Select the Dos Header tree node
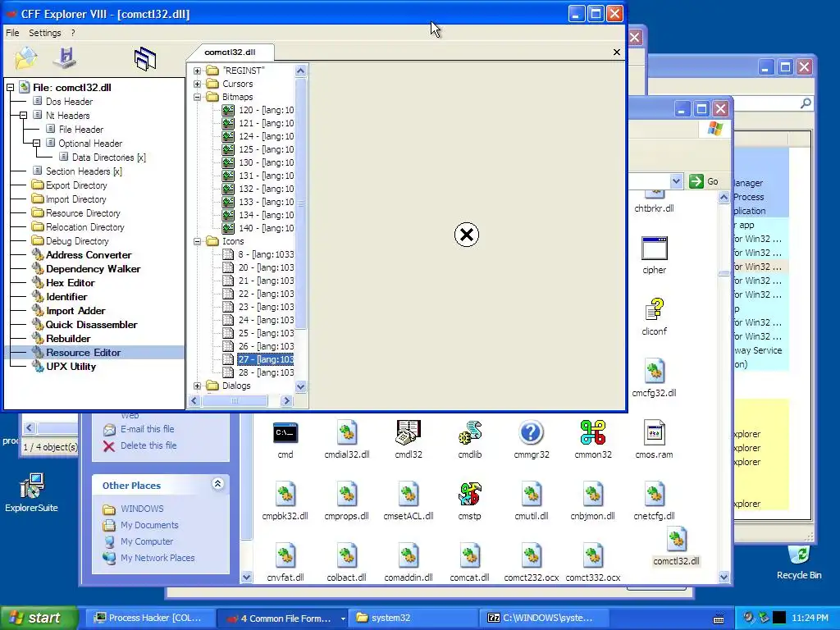Screen dimensions: 840x630 coord(69,101)
